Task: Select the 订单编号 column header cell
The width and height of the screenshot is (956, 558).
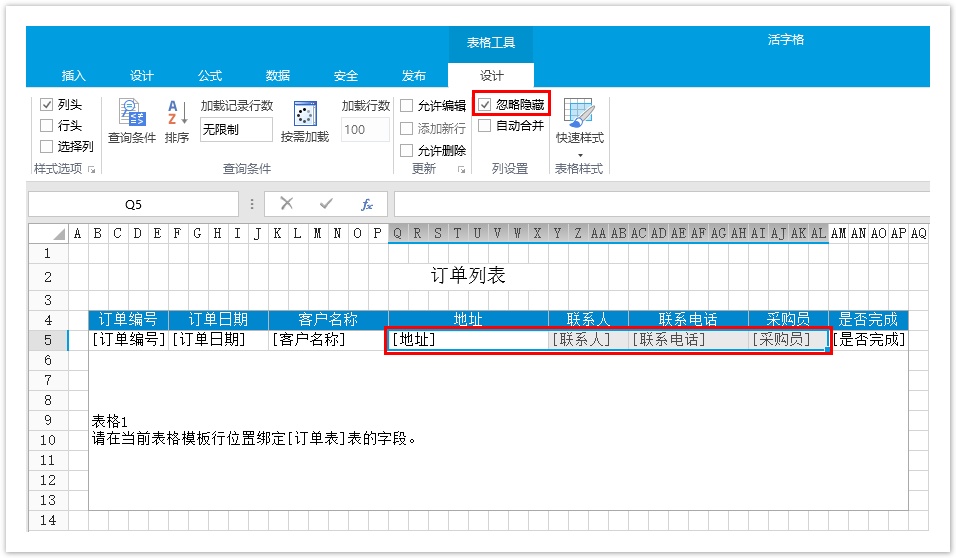Action: pyautogui.click(x=128, y=320)
